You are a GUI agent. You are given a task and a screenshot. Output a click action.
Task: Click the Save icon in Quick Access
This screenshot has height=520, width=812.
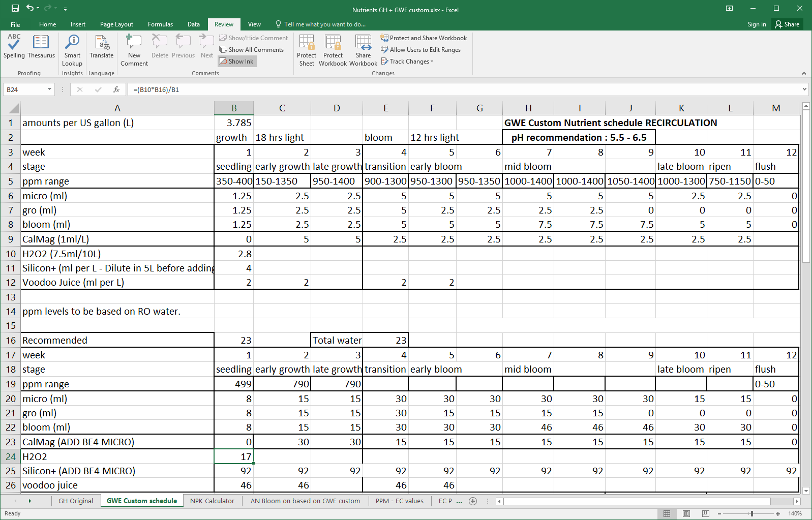(x=15, y=8)
